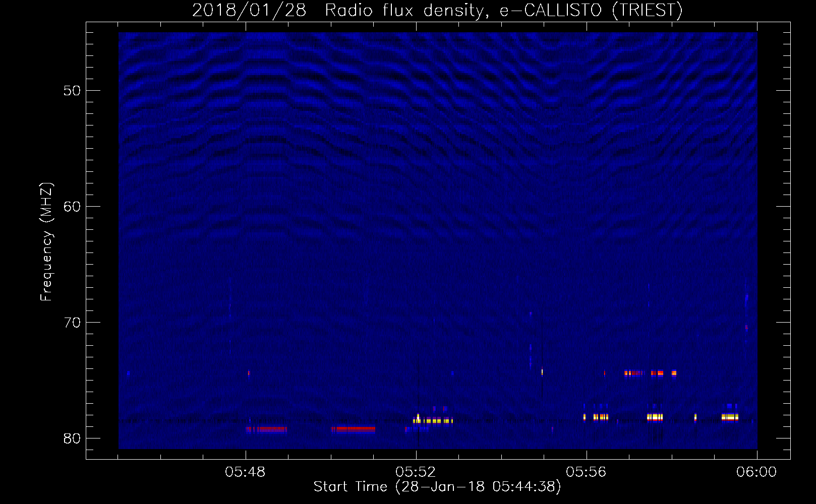Click the 50 MHz frequency axis label
This screenshot has width=816, height=504.
coord(72,91)
